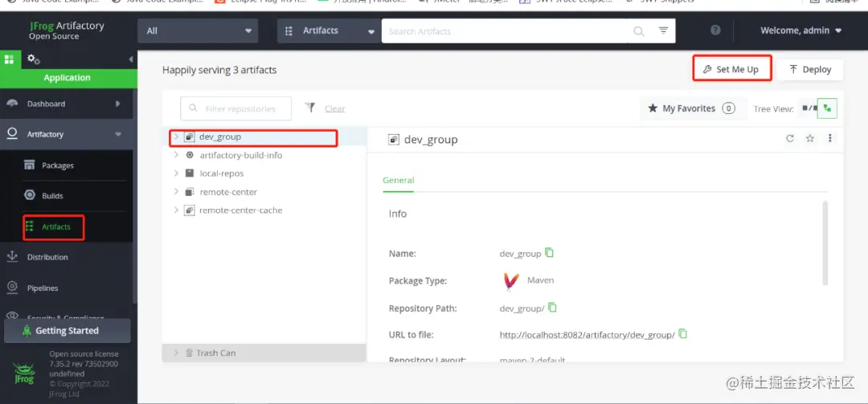Click the search magnifier icon
The image size is (868, 404).
(x=639, y=31)
